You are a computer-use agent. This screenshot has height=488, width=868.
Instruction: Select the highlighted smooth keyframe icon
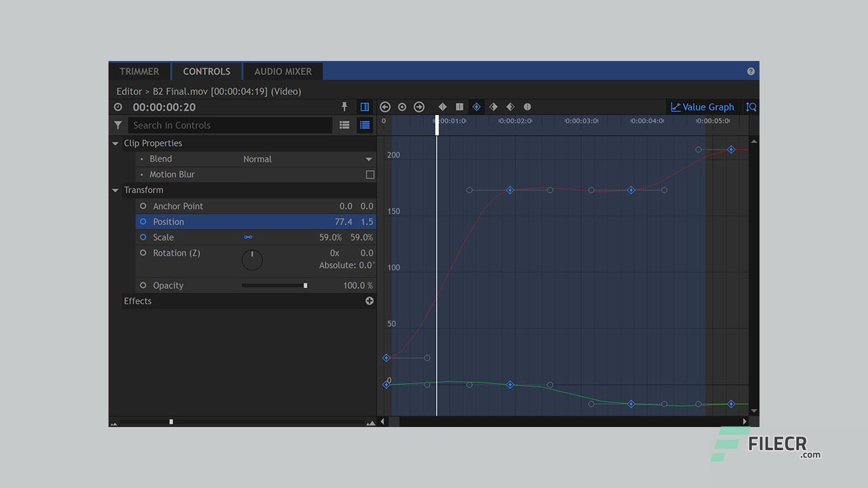tap(476, 107)
